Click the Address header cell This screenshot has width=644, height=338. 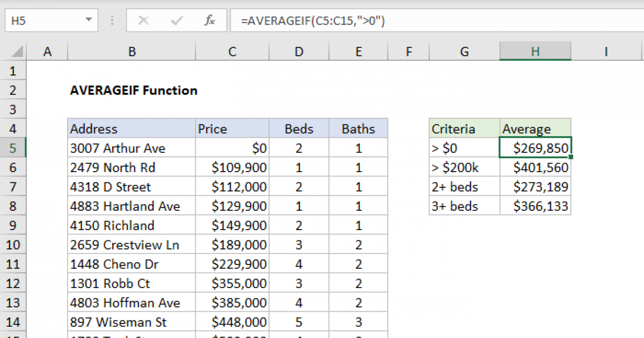tap(131, 129)
